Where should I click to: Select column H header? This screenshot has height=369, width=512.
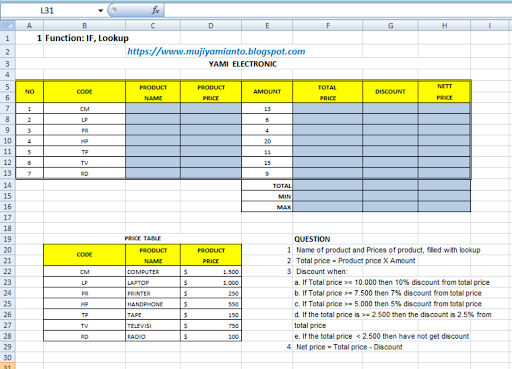(444, 26)
